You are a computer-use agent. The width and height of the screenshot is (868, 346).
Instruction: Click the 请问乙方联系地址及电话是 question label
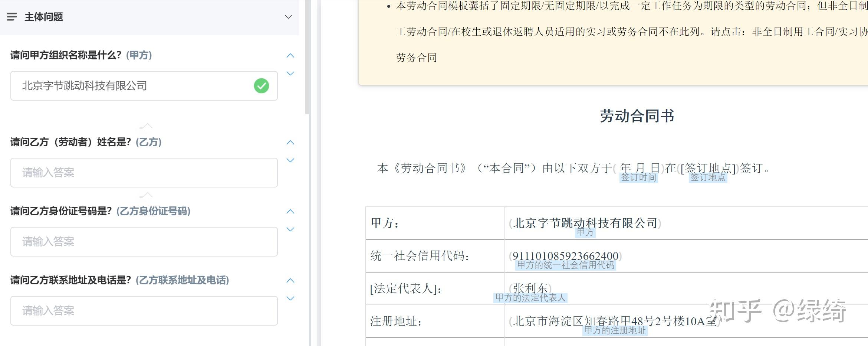71,280
